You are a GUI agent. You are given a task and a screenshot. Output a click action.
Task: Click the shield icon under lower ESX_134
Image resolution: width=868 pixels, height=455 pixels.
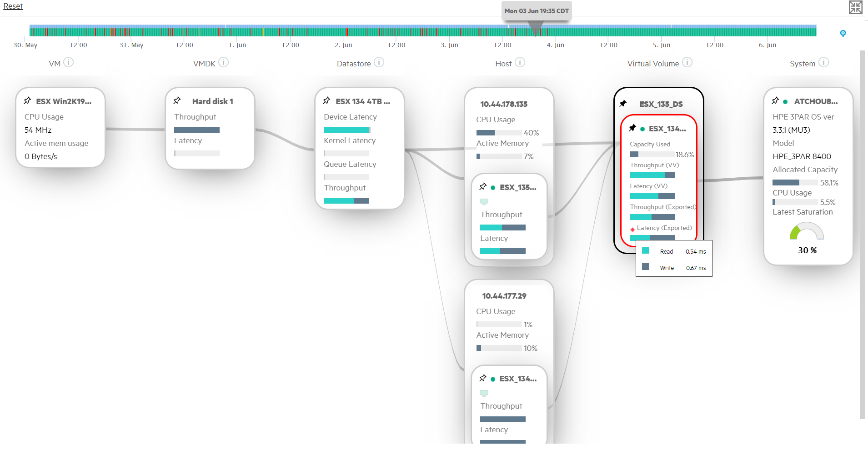click(484, 393)
